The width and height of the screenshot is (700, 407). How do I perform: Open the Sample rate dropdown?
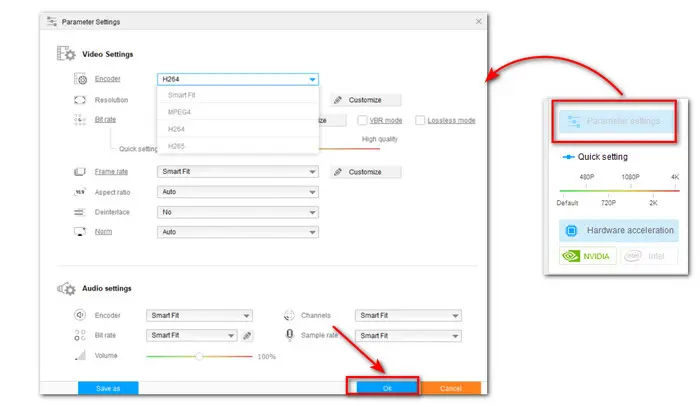coord(408,336)
